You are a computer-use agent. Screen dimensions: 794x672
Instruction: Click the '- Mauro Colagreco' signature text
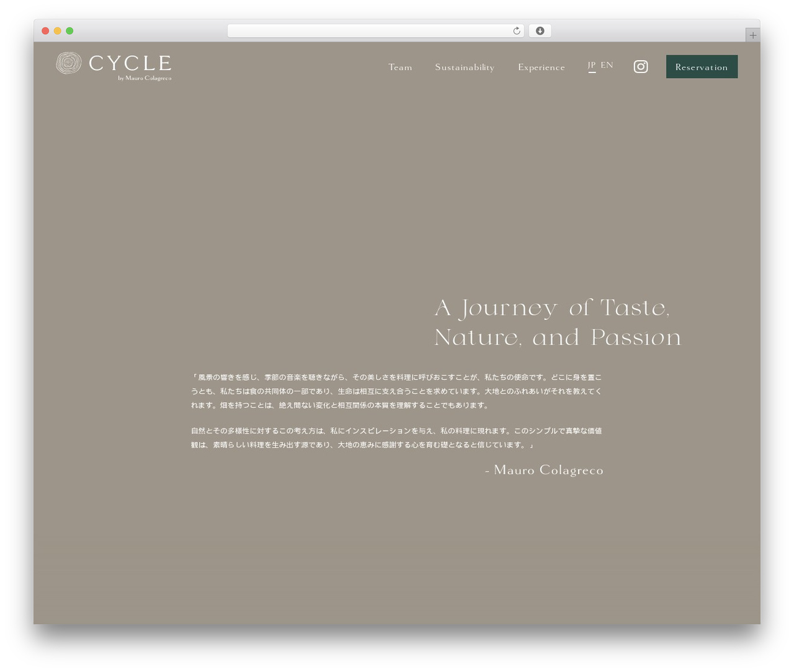[x=544, y=470]
